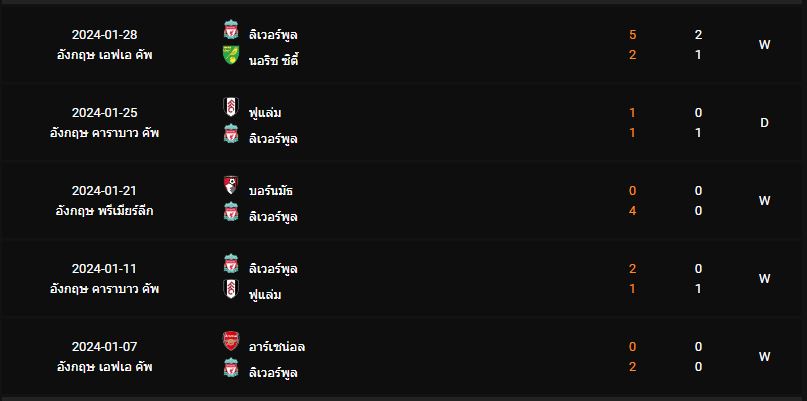The image size is (807, 401).
Task: Open the บอร์นมัธ team link
Action: [270, 191]
